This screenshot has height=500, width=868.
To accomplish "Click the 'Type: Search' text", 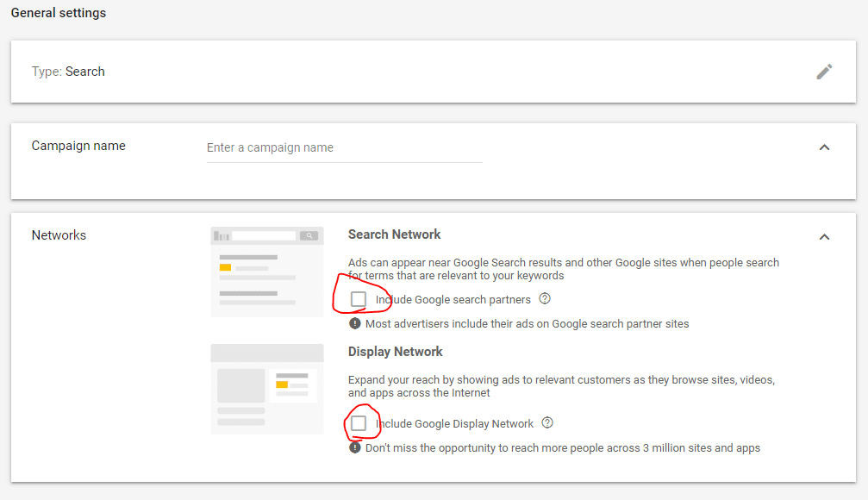I will click(x=68, y=72).
